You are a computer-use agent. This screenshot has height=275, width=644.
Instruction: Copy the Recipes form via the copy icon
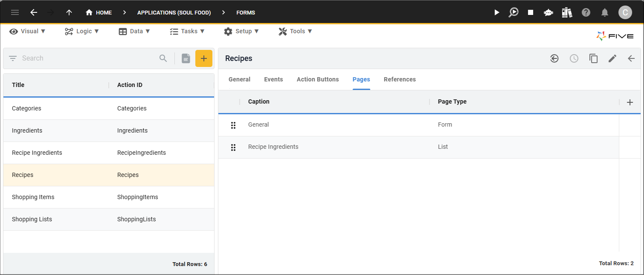[x=593, y=58]
